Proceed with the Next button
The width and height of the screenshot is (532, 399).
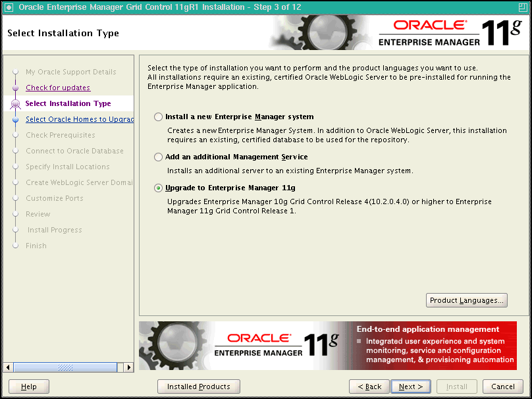411,386
